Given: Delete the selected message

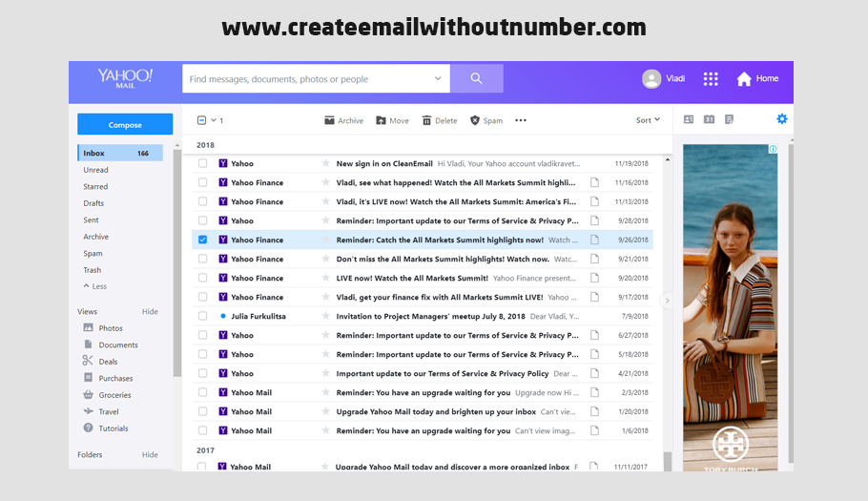Looking at the screenshot, I should click(440, 120).
